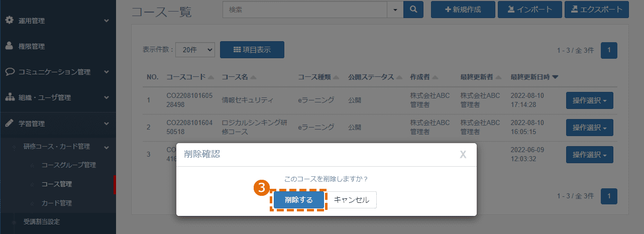
Task: Click the bottom page 1 pagination button
Action: tap(609, 196)
